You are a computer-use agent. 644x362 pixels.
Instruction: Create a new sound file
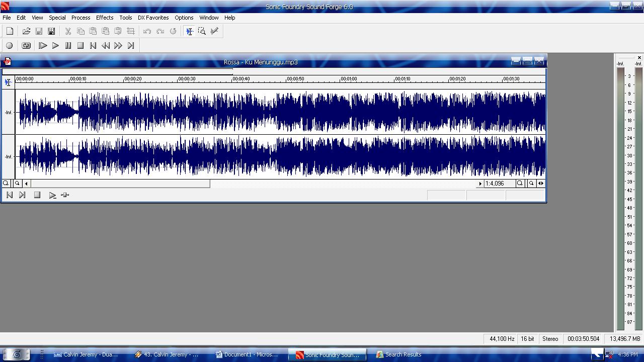click(x=10, y=31)
